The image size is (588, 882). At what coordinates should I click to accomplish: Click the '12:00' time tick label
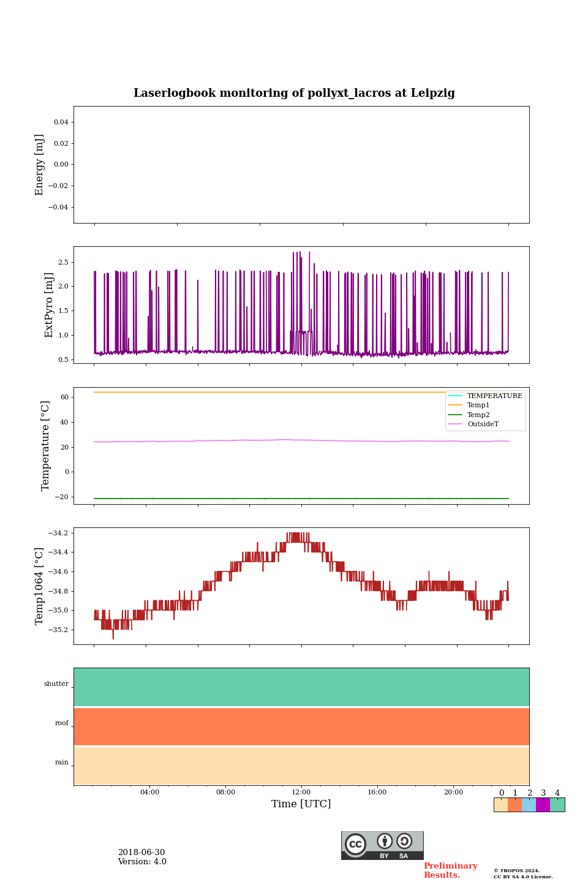(301, 792)
